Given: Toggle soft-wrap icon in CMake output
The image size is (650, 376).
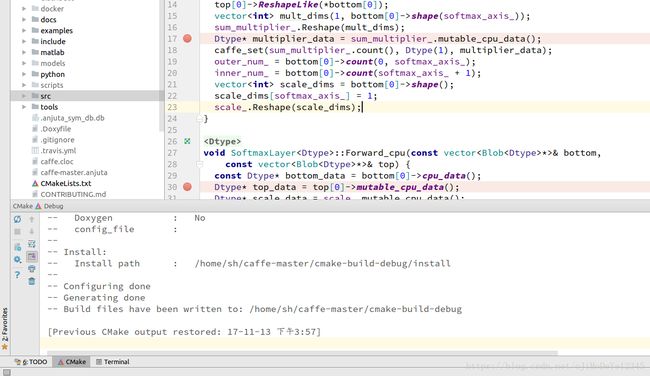Looking at the screenshot, I should pyautogui.click(x=32, y=244).
